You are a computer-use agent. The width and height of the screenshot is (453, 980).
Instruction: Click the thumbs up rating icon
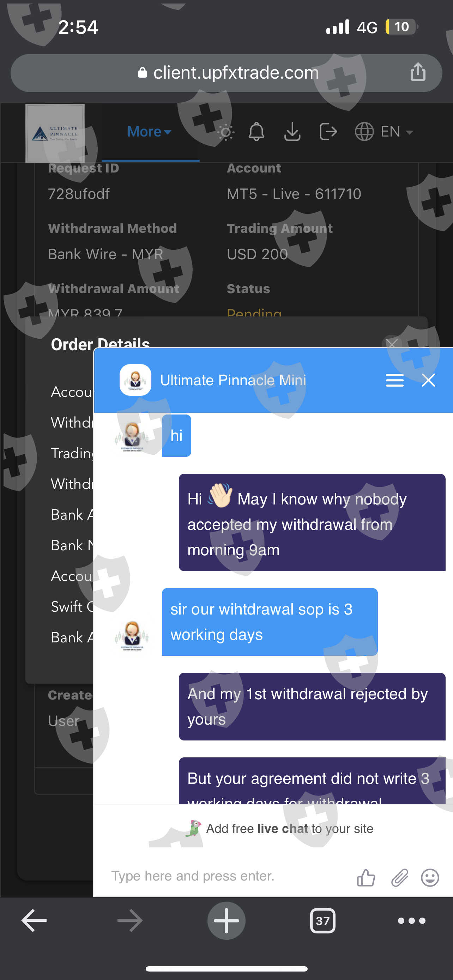(x=366, y=877)
